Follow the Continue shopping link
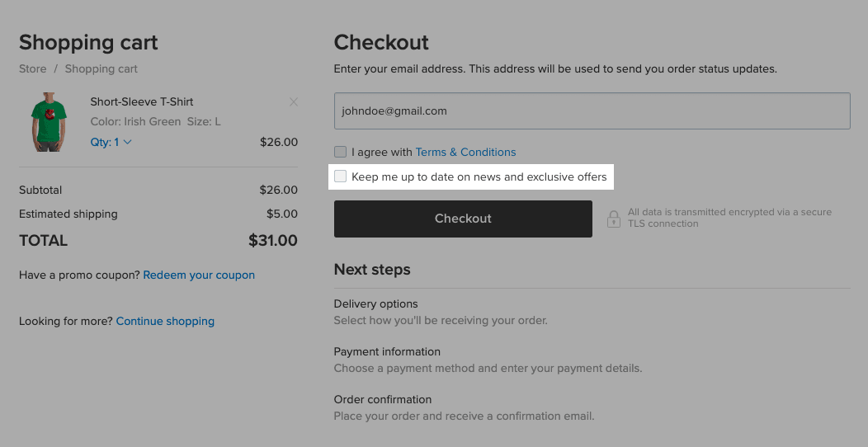The image size is (868, 447). (x=165, y=321)
